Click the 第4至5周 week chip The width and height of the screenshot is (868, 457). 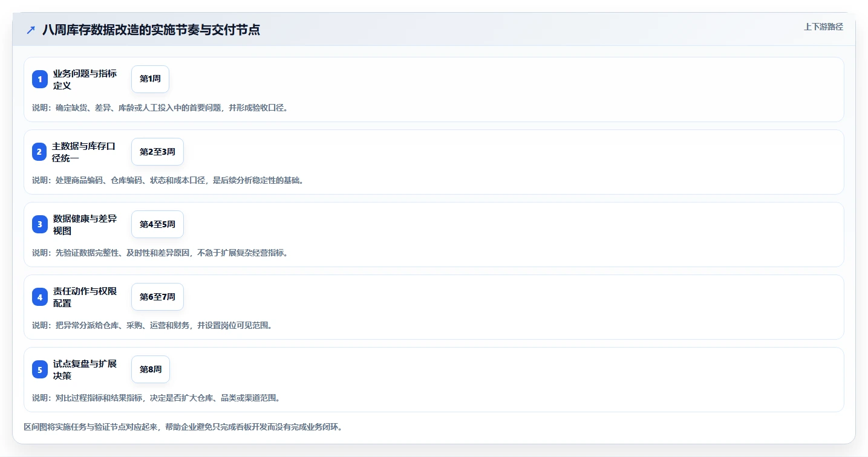[x=157, y=224]
